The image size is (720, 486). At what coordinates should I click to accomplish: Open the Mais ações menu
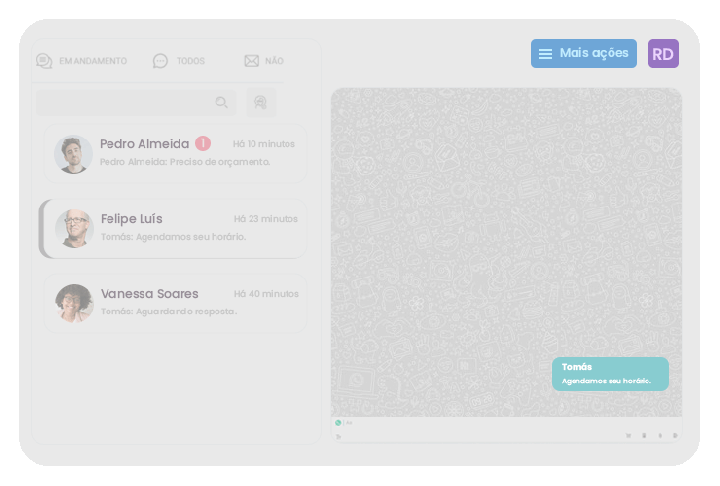coord(583,53)
